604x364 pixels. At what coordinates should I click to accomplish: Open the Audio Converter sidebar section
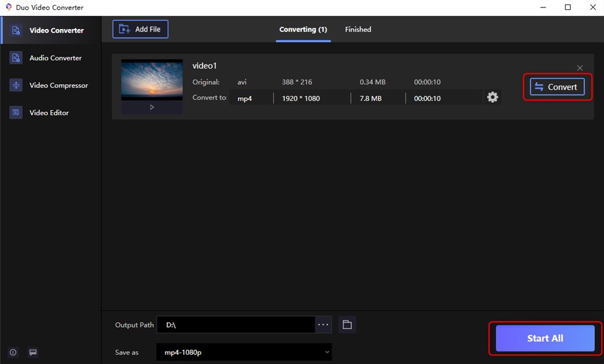click(51, 58)
